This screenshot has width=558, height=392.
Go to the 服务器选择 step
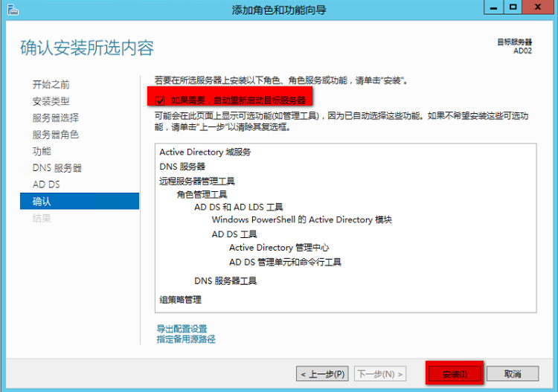56,118
